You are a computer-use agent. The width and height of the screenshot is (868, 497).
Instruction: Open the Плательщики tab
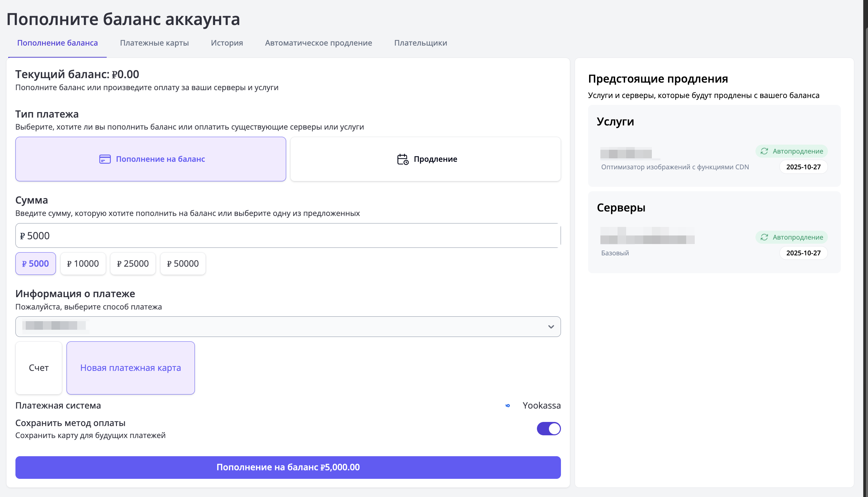(420, 43)
